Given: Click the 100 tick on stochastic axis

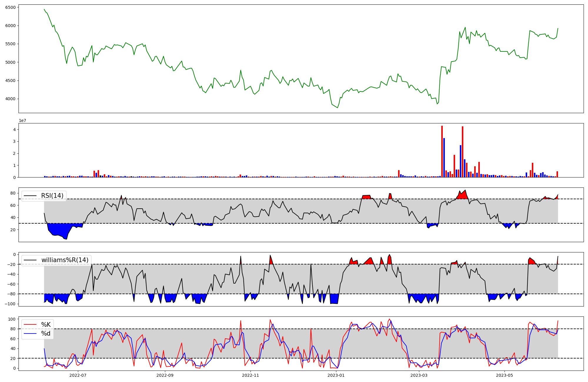Looking at the screenshot, I should coord(12,319).
